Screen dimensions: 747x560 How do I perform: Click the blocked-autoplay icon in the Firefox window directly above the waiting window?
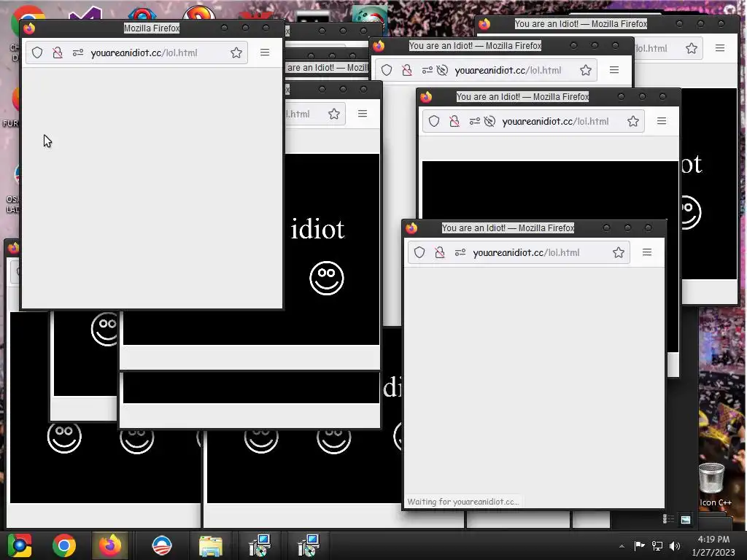click(x=489, y=122)
